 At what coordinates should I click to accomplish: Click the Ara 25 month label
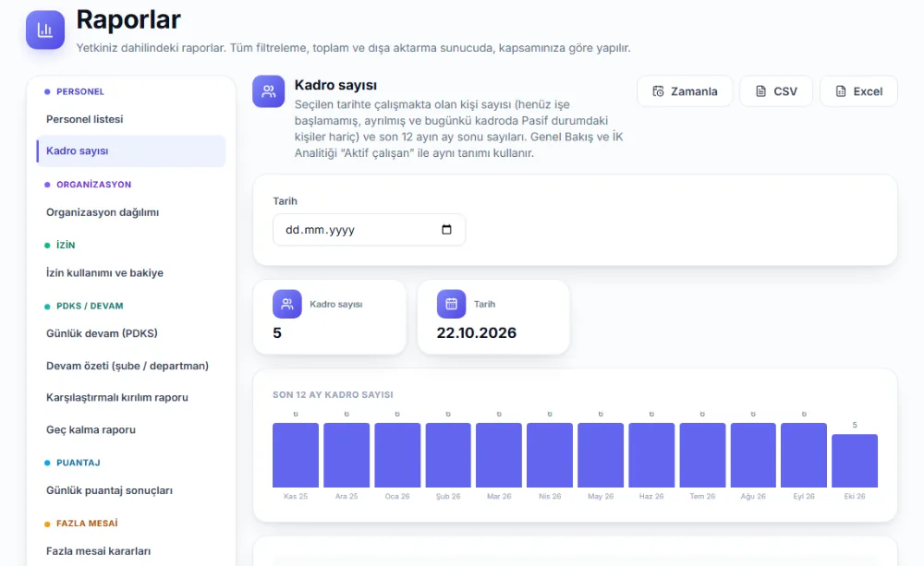(346, 497)
